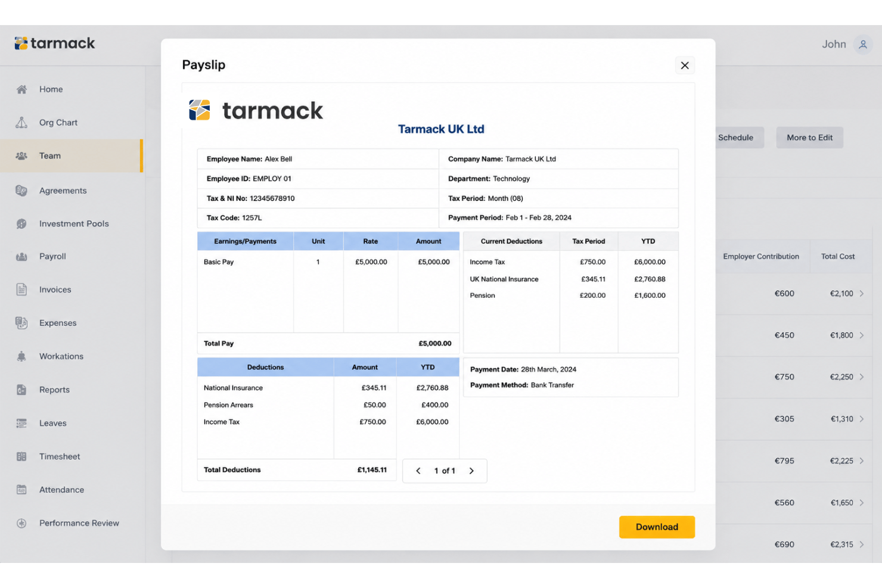Click the tarmack logo in the top bar
Screen dimensions: 882x588
[55, 43]
